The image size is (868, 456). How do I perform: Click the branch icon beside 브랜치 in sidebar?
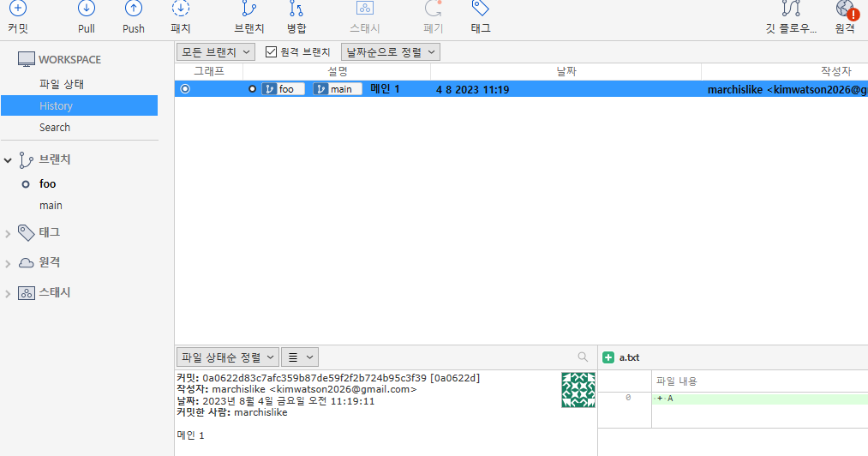click(x=26, y=160)
